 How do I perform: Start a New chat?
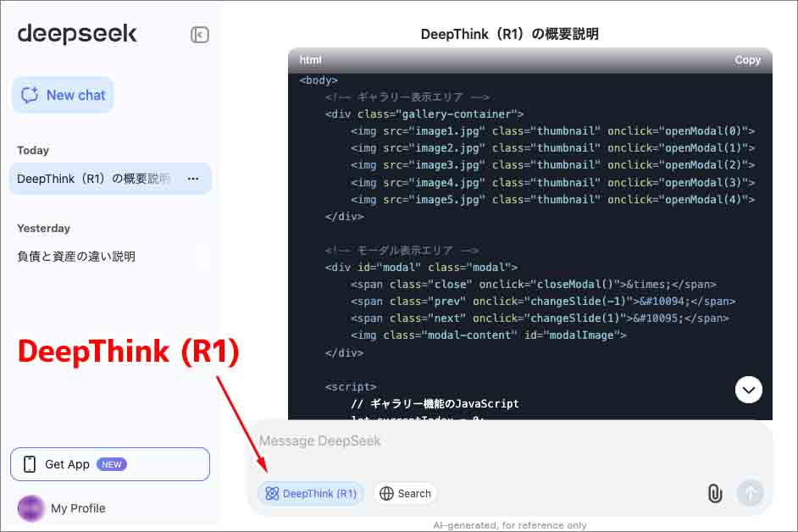(63, 95)
